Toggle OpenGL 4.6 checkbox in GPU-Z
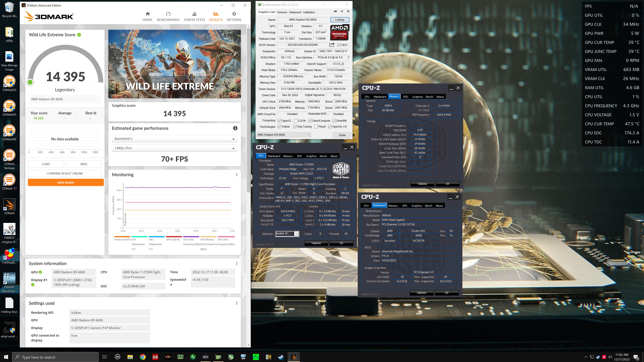Screen dimensions: 644x362 (330, 127)
